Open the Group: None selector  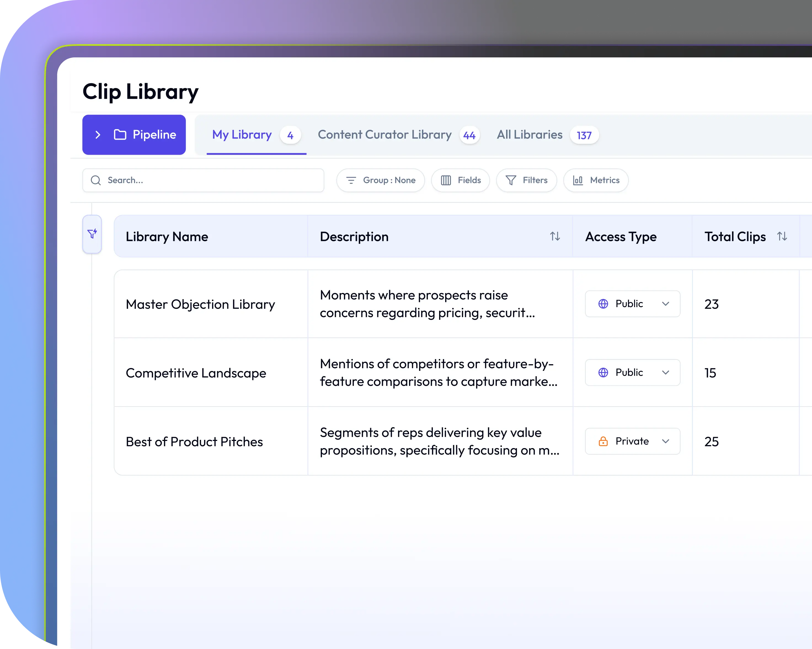tap(380, 180)
